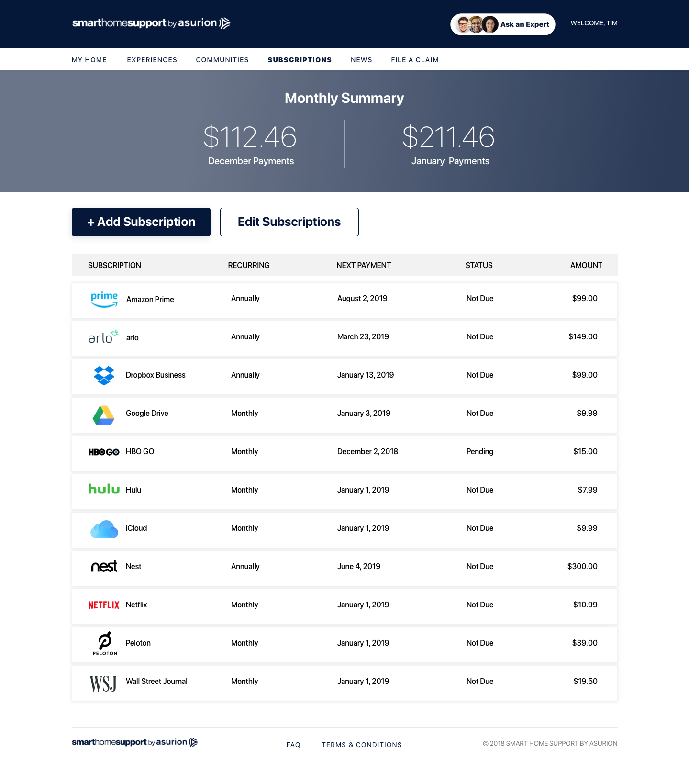
Task: Click the $15.00 HBO GO amount
Action: pyautogui.click(x=585, y=451)
